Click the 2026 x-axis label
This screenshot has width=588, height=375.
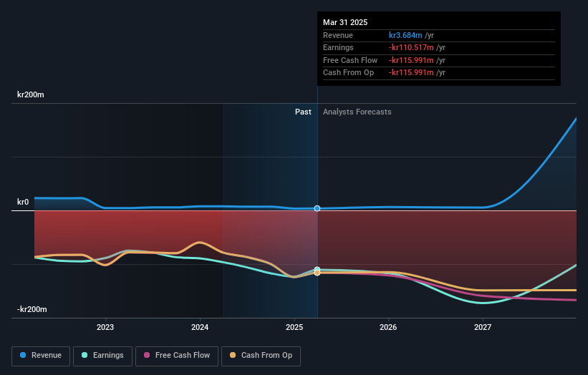pyautogui.click(x=388, y=327)
